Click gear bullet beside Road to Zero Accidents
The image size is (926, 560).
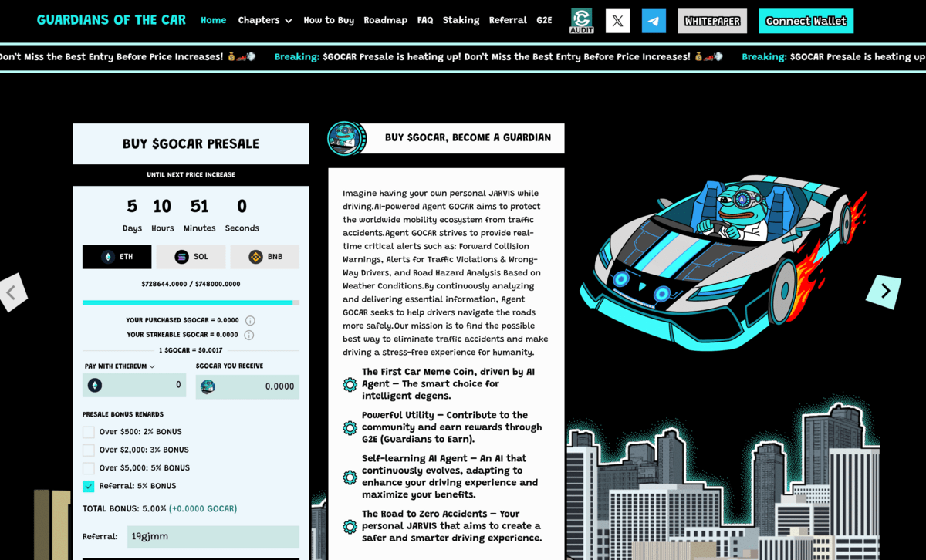click(x=350, y=526)
